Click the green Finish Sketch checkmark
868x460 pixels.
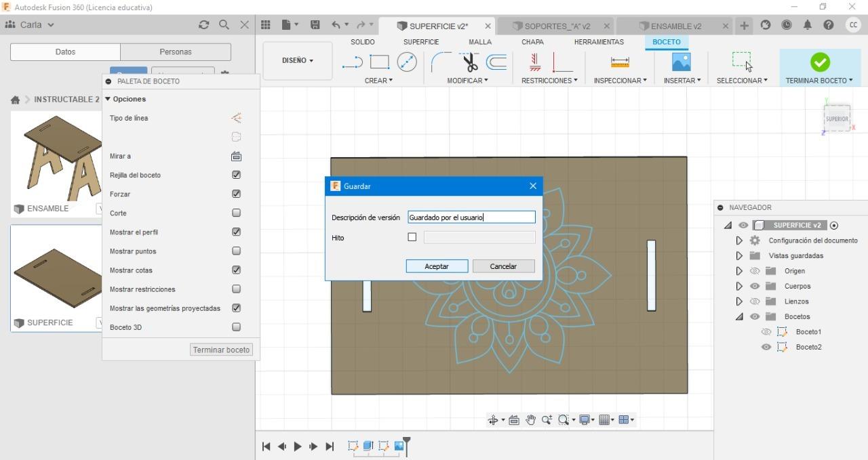[x=820, y=62]
